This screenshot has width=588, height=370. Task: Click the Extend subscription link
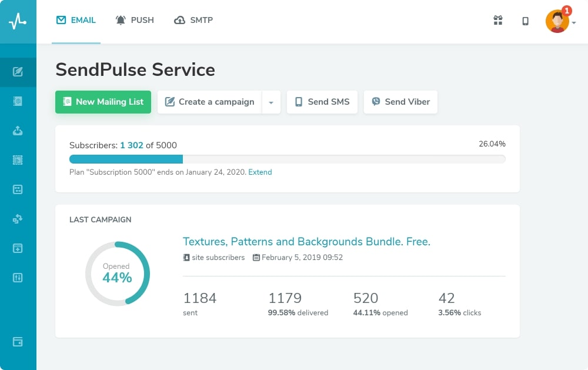pyautogui.click(x=260, y=172)
